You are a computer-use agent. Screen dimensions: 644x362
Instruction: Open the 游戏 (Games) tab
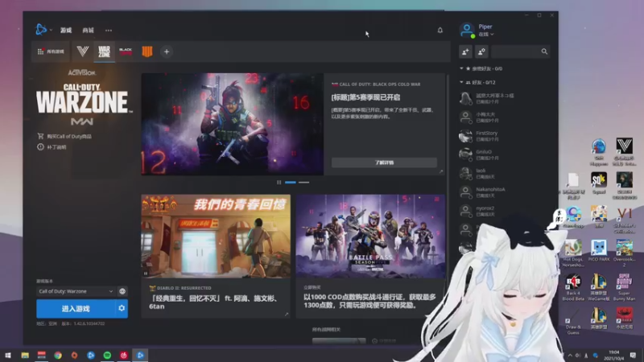[66, 31]
